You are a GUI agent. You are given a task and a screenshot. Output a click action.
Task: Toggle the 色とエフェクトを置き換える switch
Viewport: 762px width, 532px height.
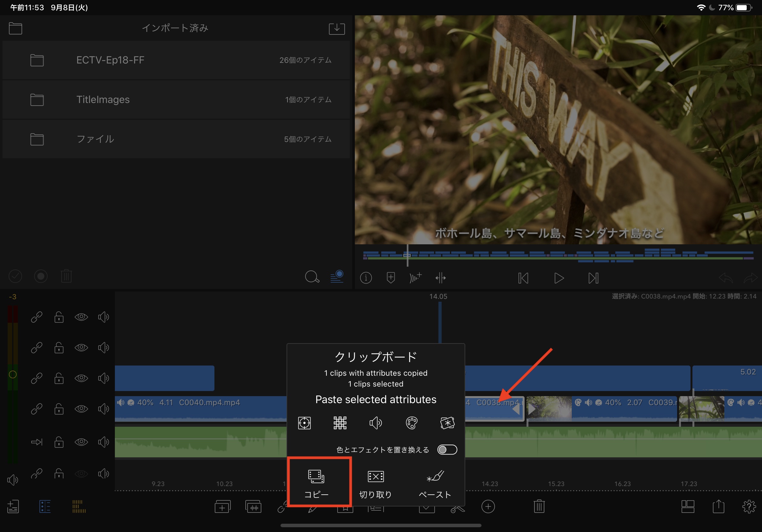click(x=447, y=450)
